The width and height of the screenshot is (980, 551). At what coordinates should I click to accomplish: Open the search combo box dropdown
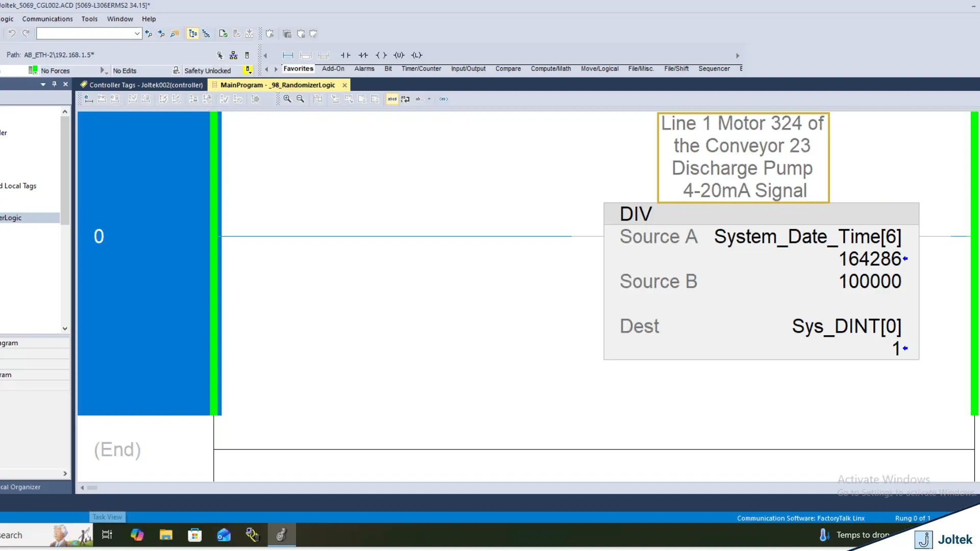click(x=137, y=34)
